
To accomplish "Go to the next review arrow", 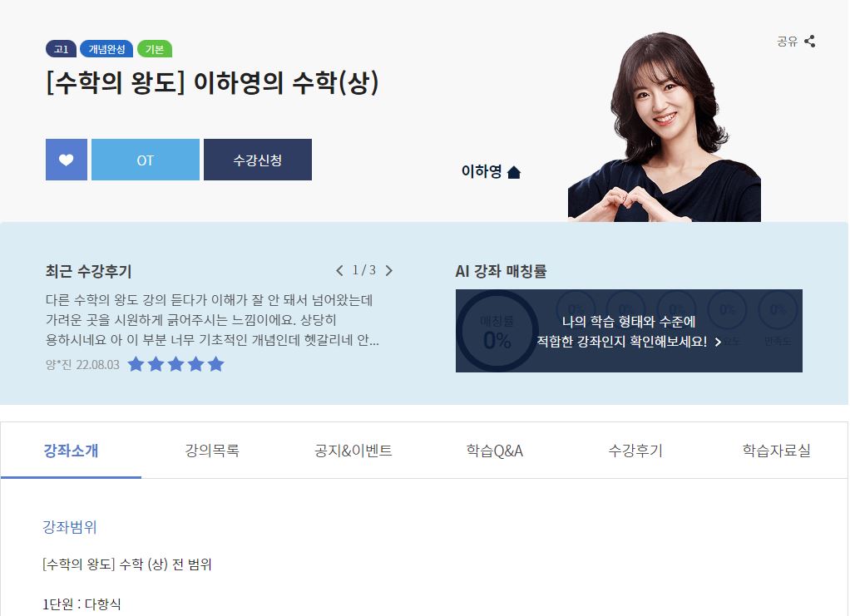I will tap(388, 270).
